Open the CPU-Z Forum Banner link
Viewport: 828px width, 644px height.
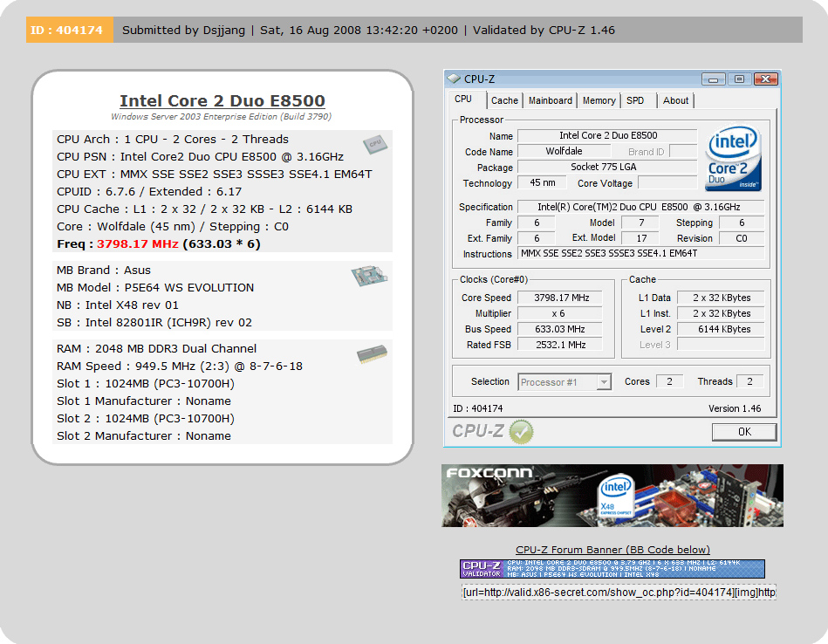[612, 550]
